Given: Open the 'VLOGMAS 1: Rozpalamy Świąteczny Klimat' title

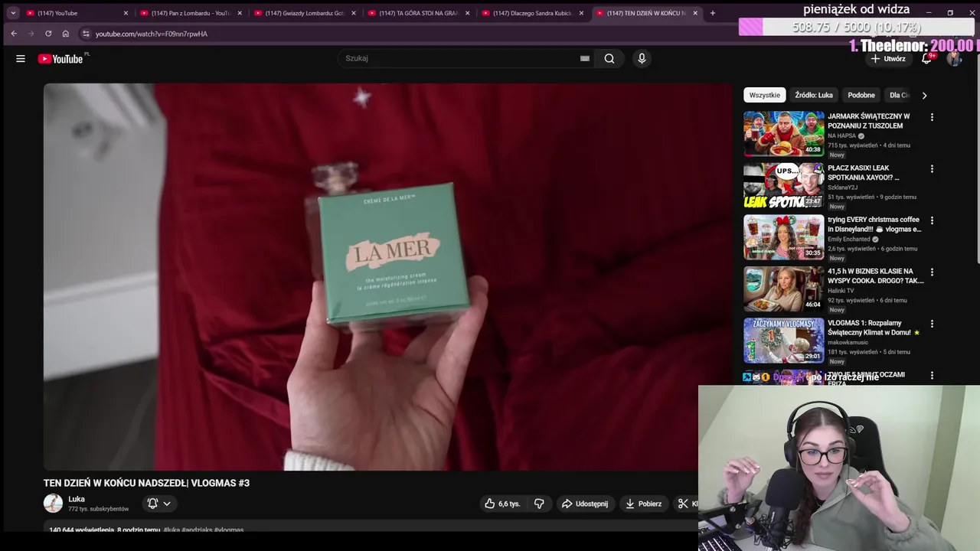Looking at the screenshot, I should 874,328.
